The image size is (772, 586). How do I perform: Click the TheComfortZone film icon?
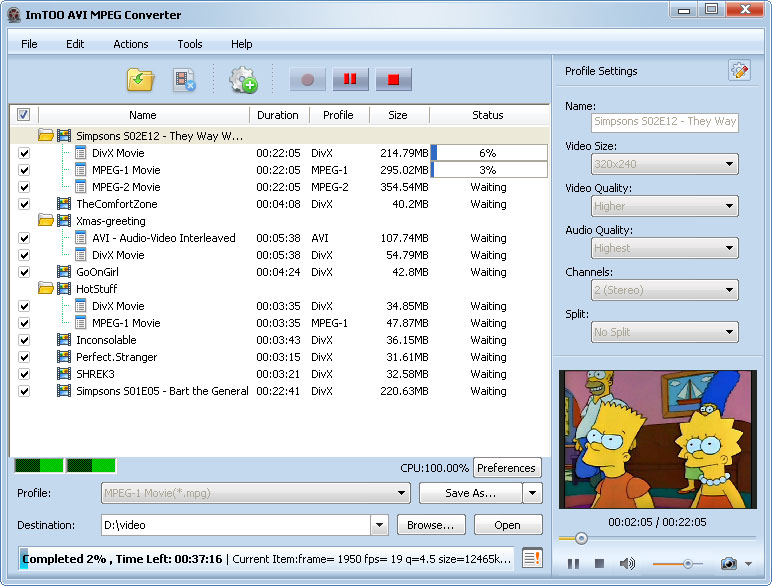pos(64,203)
